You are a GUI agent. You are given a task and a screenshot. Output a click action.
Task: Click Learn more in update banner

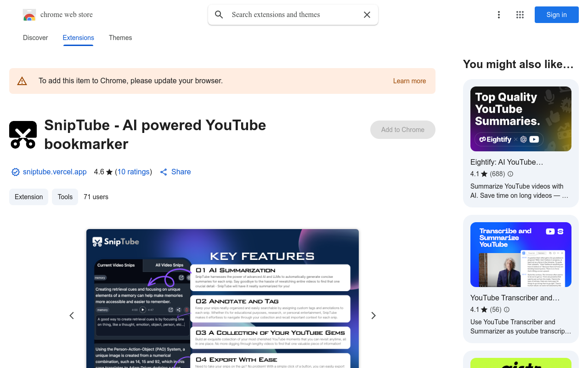[409, 81]
